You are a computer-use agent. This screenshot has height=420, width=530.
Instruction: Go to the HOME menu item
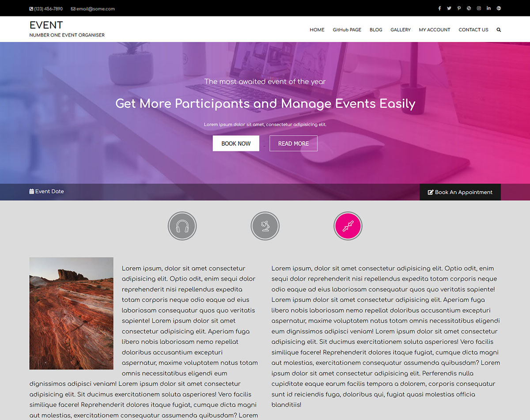click(x=317, y=30)
